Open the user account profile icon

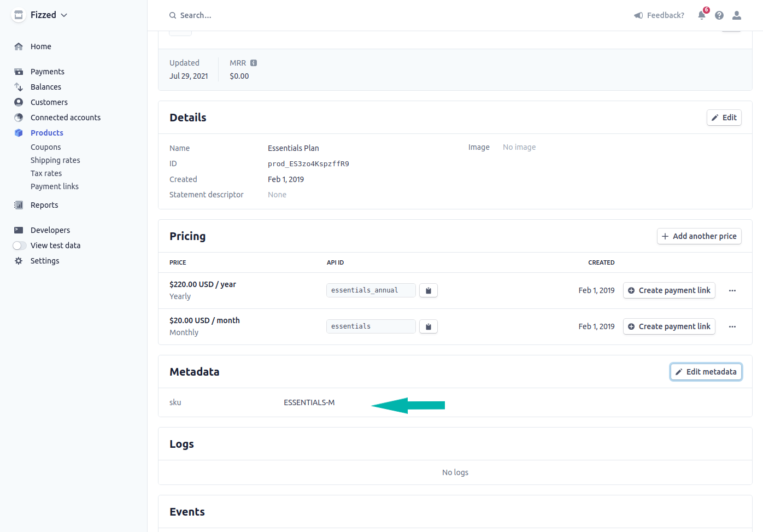point(737,15)
